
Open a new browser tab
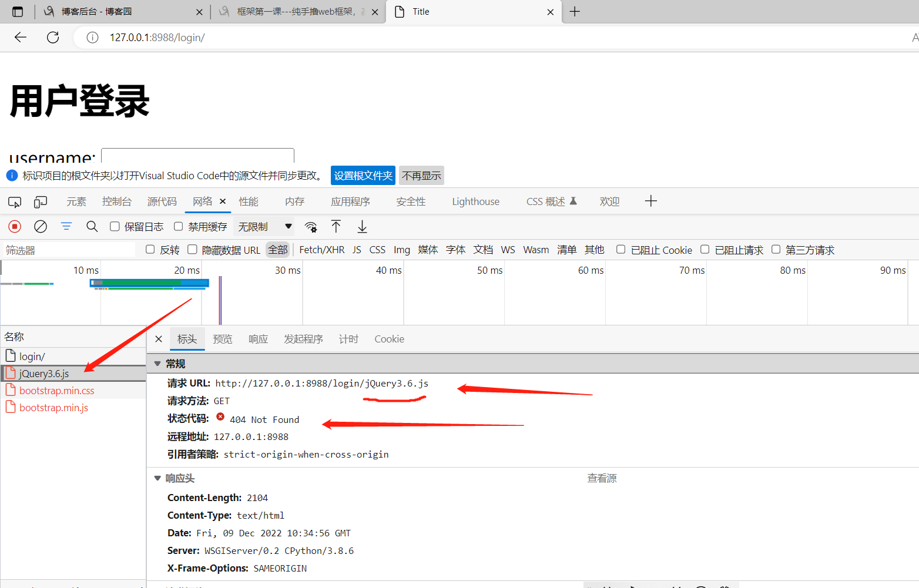point(575,12)
